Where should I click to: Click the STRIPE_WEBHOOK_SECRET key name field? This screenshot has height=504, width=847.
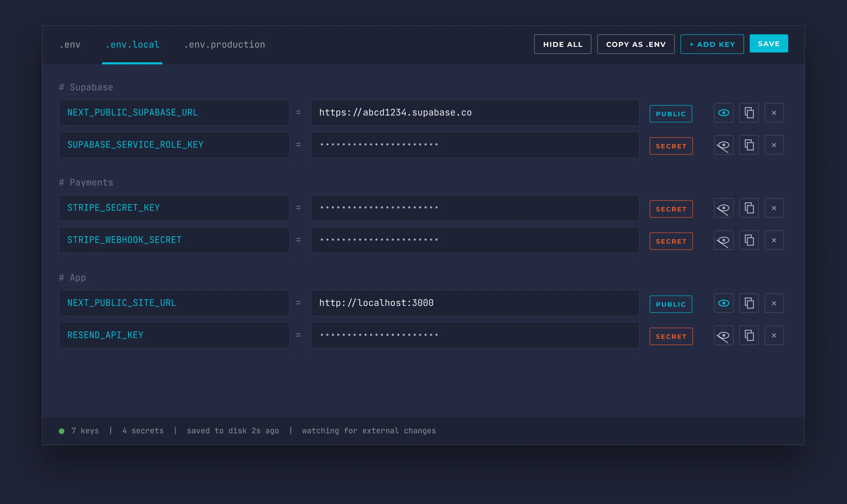click(x=174, y=240)
